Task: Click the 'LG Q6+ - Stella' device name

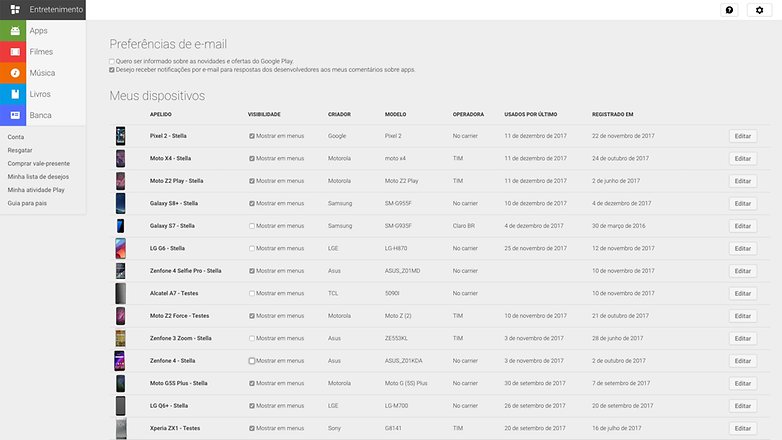Action: pyautogui.click(x=169, y=406)
